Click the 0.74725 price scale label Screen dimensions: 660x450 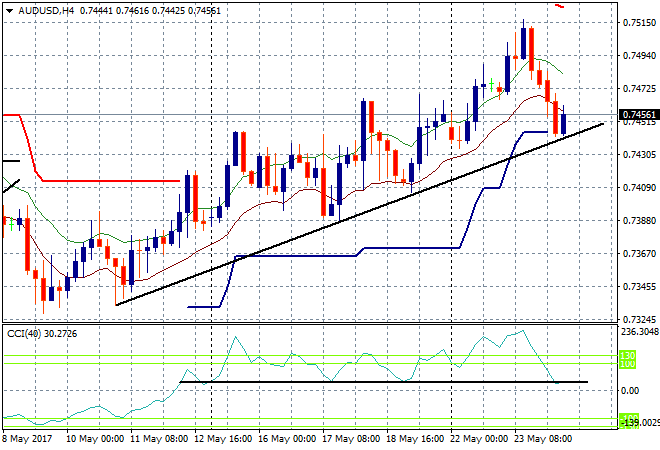pyautogui.click(x=639, y=89)
